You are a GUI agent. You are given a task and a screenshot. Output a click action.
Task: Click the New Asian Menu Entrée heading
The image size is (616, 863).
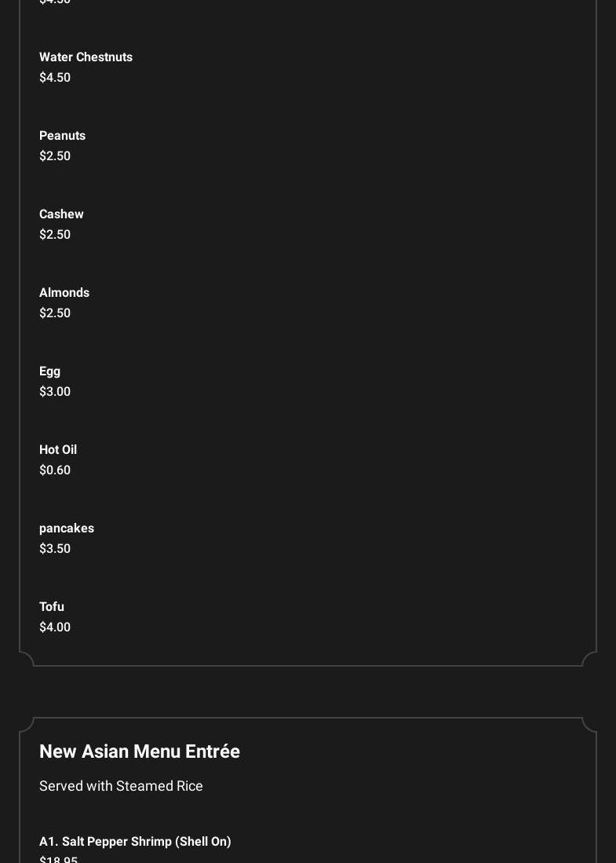pyautogui.click(x=140, y=751)
